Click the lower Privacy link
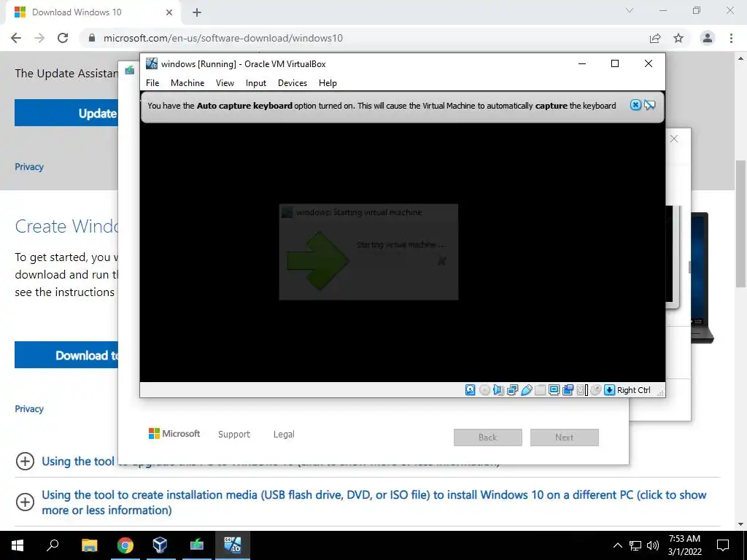Viewport: 747px width, 560px height. (x=29, y=408)
